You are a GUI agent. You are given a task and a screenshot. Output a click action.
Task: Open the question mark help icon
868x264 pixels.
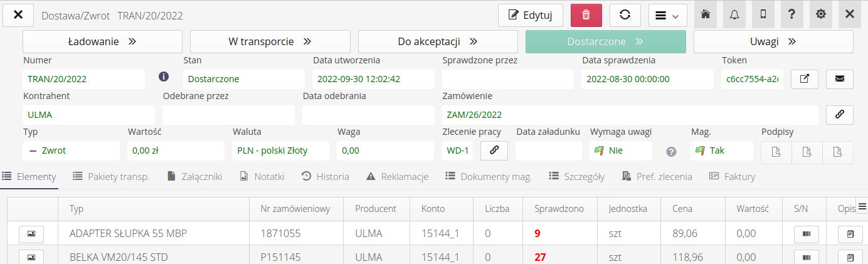(x=792, y=14)
